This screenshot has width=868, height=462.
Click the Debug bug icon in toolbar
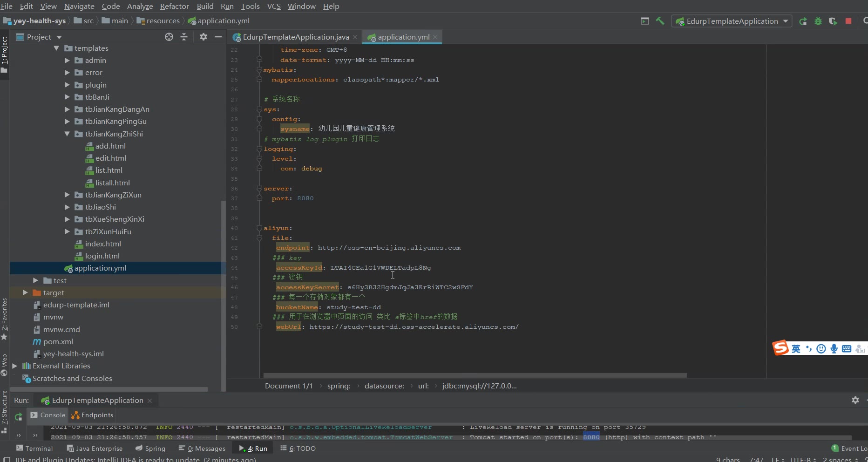[x=818, y=21]
